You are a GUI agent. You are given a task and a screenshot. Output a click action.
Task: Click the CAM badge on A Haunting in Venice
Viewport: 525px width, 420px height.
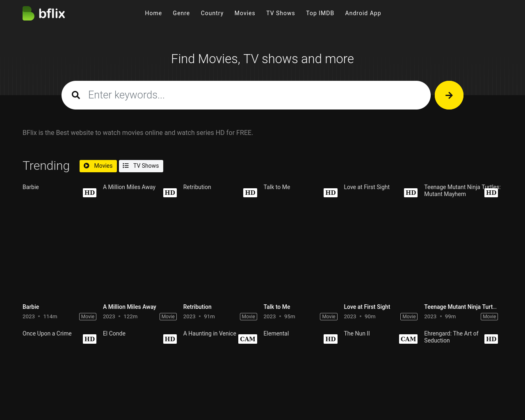click(248, 339)
